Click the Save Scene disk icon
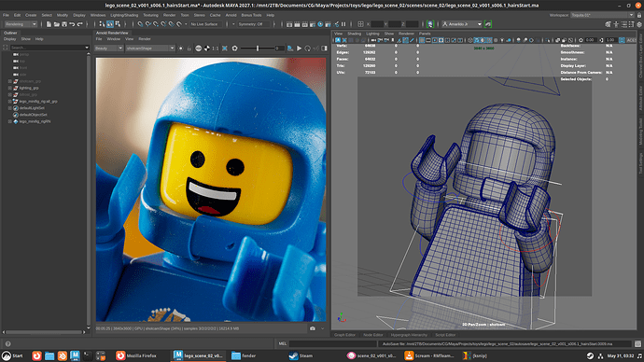 pos(64,24)
